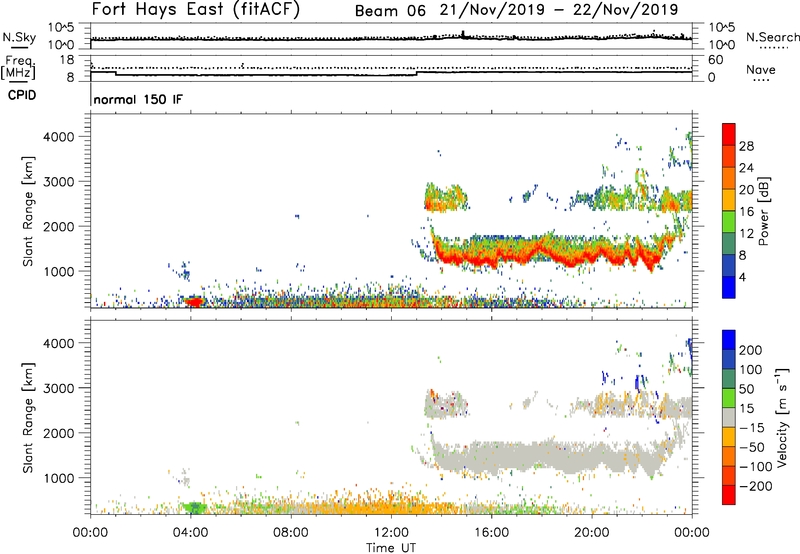800x554 pixels.
Task: Click the 'Velocity [m s-1]' colorbar label
Action: 782,418
